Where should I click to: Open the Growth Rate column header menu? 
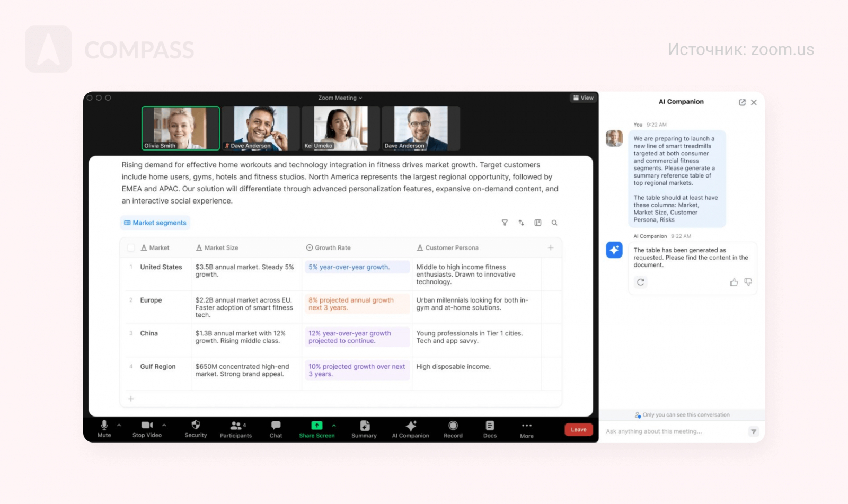pos(328,247)
